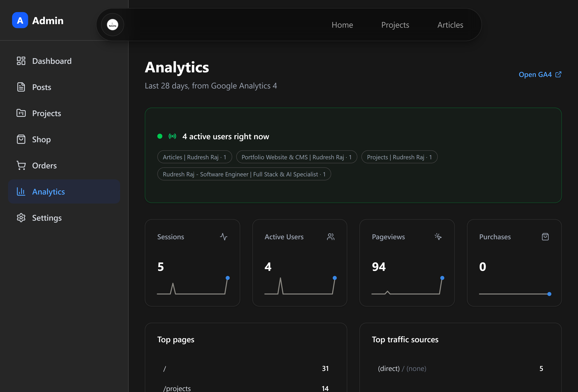The height and width of the screenshot is (392, 578).
Task: Open Articles in the top navbar
Action: pyautogui.click(x=450, y=25)
